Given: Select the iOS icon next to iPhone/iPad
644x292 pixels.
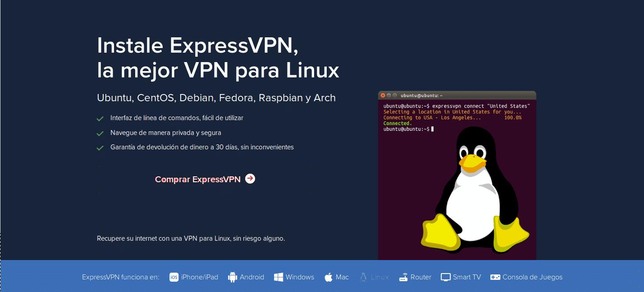Looking at the screenshot, I should click(x=174, y=277).
